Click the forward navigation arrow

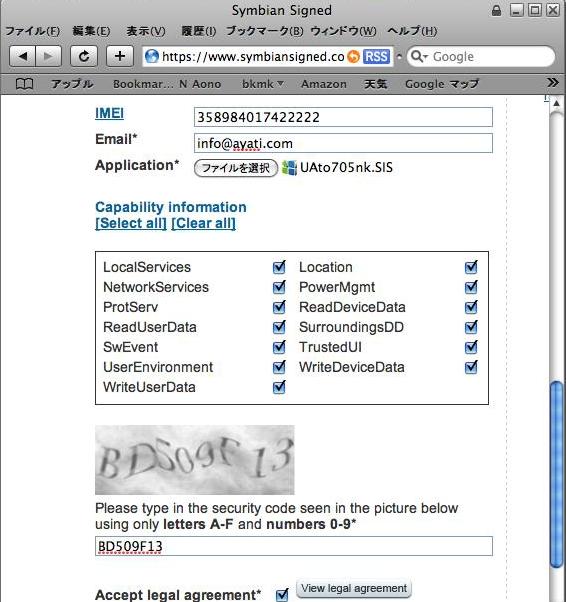pyautogui.click(x=48, y=56)
